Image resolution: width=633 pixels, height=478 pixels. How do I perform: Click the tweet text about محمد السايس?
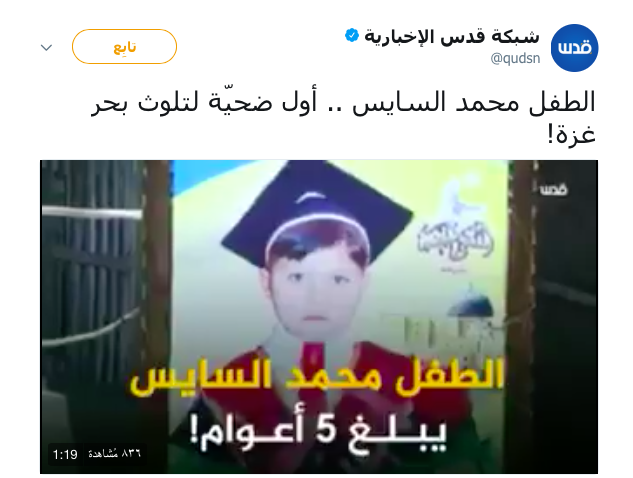343,117
